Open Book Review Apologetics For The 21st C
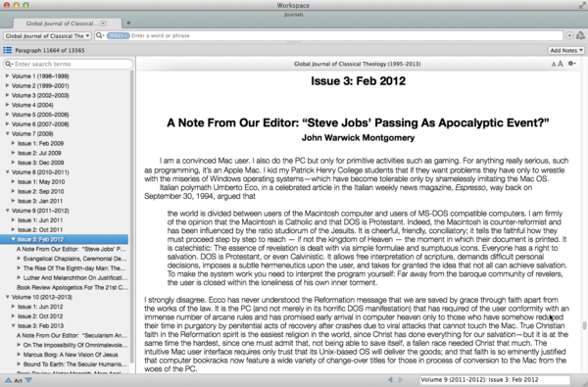The height and width of the screenshot is (387, 588). click(x=72, y=287)
